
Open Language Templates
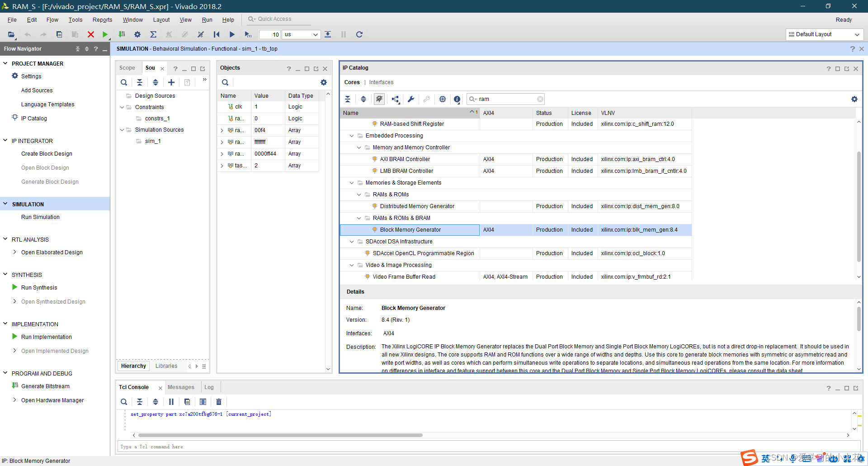(x=47, y=105)
